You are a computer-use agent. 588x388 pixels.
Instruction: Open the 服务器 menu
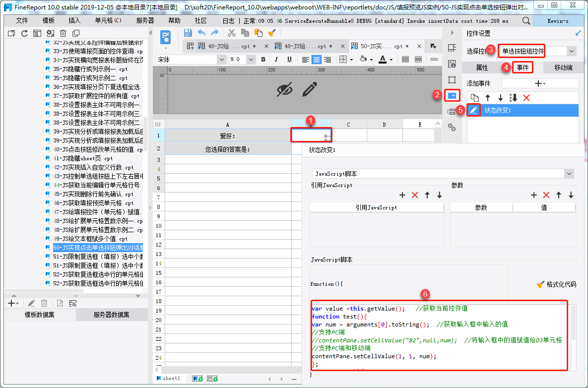[x=145, y=21]
